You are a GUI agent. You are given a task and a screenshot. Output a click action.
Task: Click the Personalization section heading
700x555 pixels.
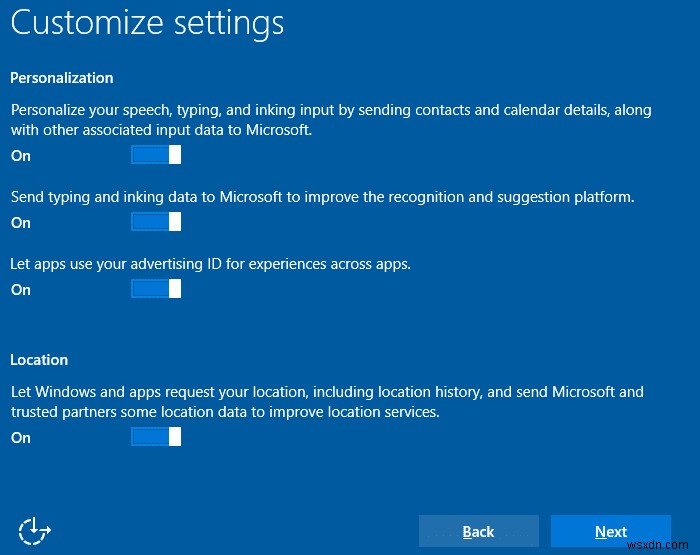point(62,78)
